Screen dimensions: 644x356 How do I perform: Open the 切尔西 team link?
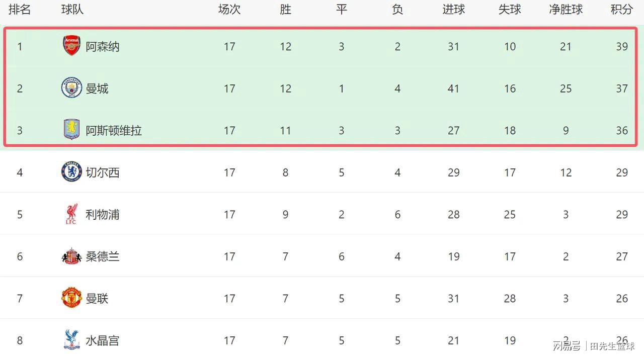coord(103,172)
